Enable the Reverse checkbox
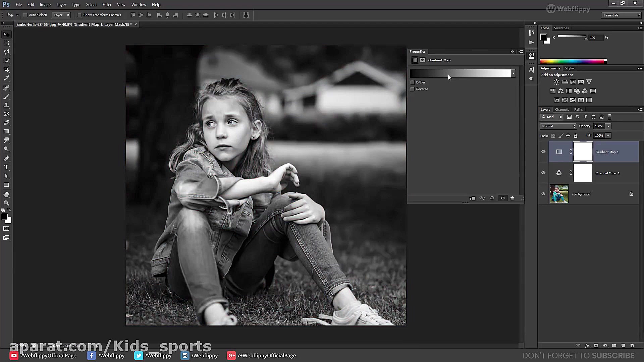This screenshot has height=362, width=644. click(412, 89)
